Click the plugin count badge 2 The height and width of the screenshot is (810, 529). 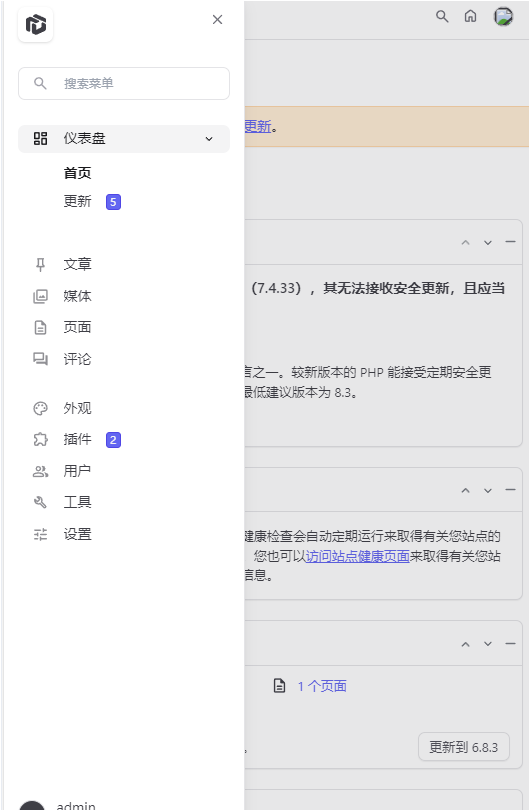(x=113, y=440)
